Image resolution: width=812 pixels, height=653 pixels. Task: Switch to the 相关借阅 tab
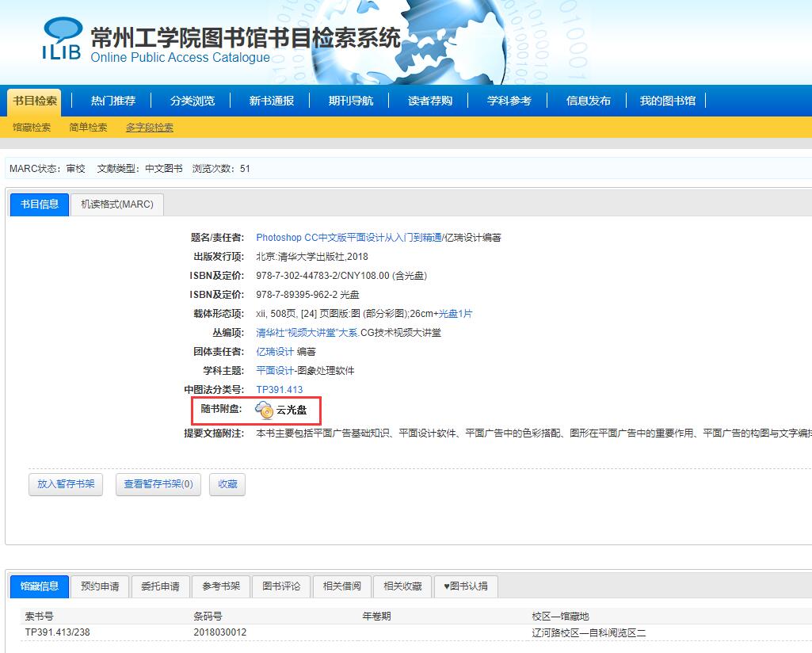tap(341, 586)
